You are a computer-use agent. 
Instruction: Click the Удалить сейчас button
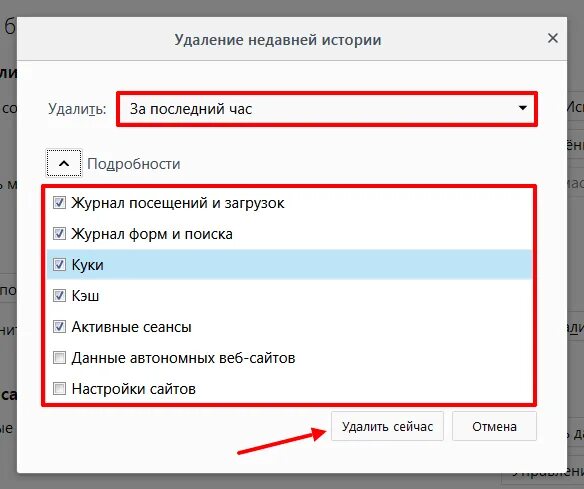click(387, 426)
